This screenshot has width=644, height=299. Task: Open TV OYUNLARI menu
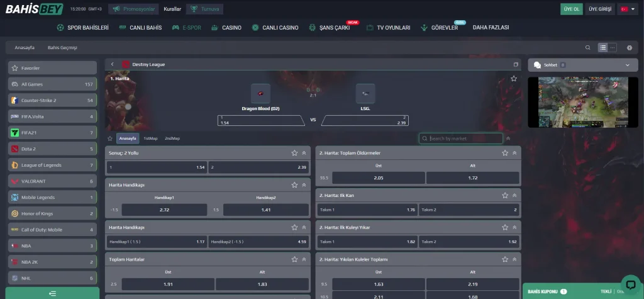389,28
